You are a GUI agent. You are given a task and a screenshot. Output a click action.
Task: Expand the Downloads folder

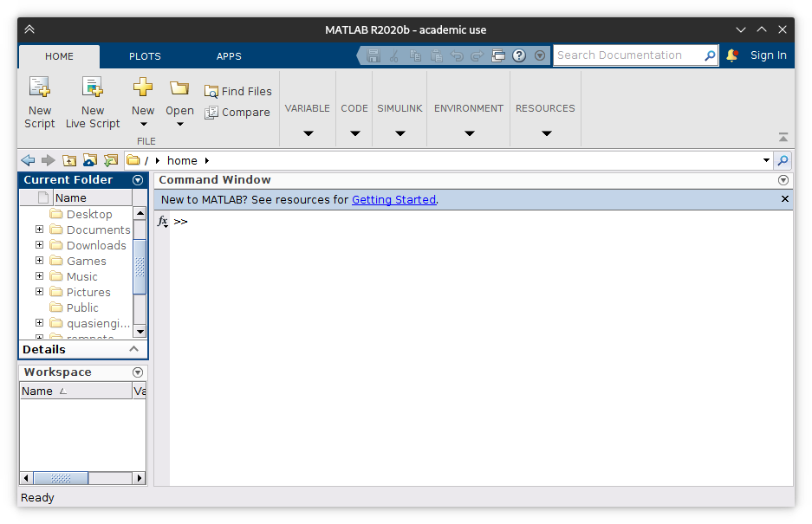click(x=39, y=244)
